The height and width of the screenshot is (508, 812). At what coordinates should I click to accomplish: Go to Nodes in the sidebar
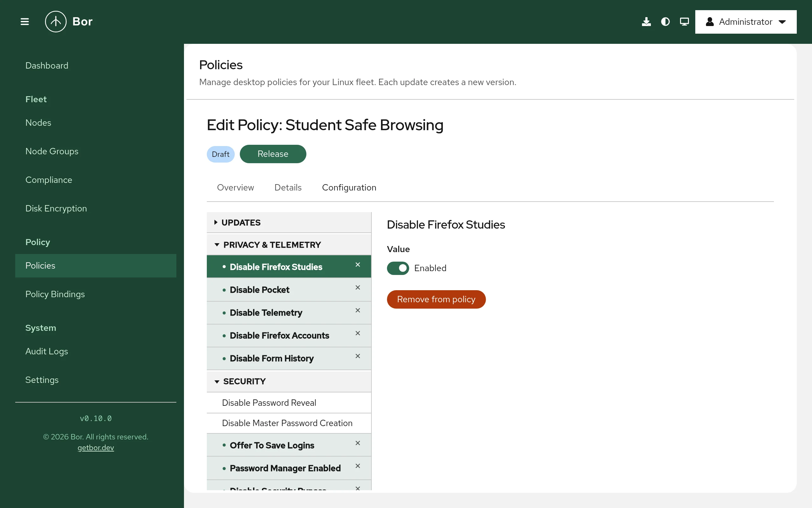point(95,123)
